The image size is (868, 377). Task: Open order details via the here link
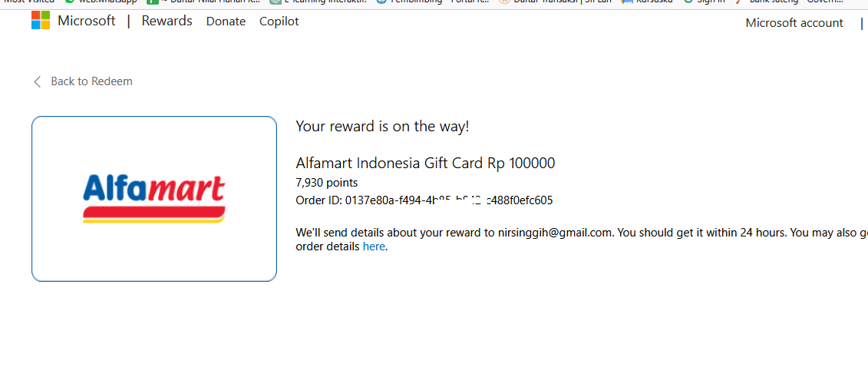[x=374, y=247]
